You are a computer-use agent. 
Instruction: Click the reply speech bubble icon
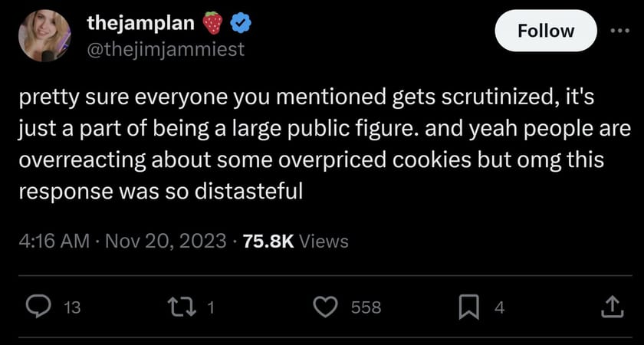coord(38,307)
